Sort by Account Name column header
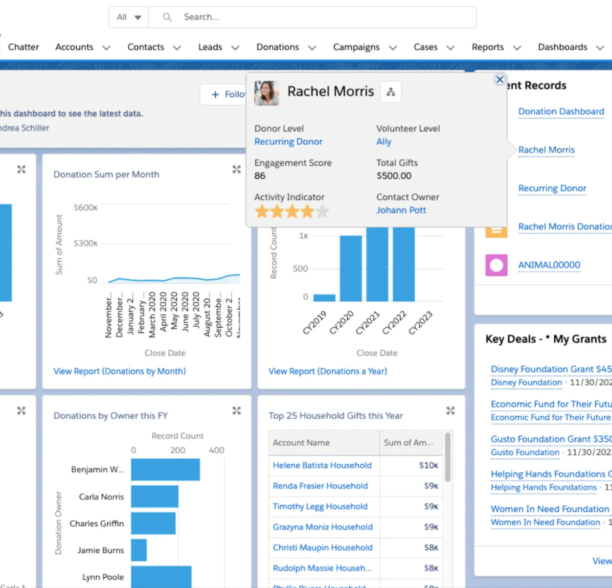 324,443
